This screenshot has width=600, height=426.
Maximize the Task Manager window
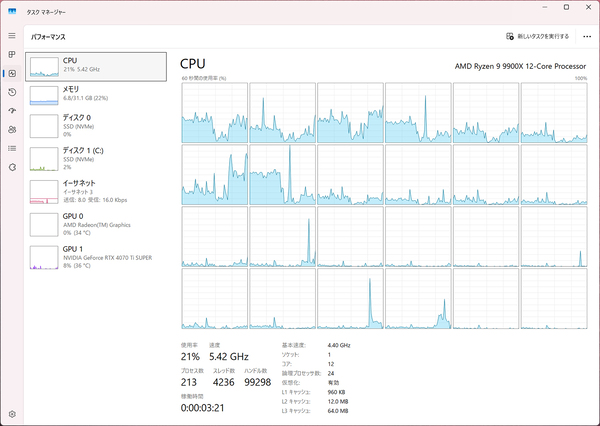[566, 7]
